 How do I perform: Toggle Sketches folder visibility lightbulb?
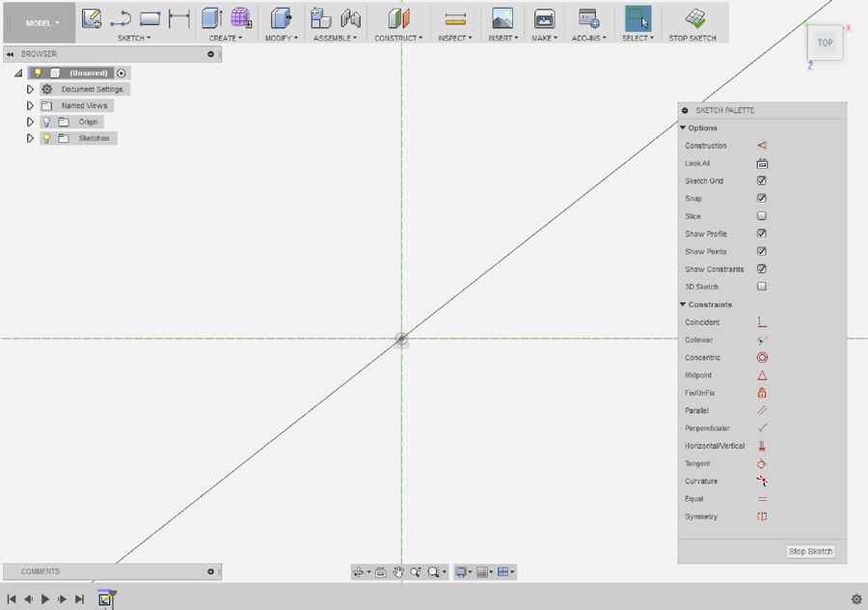pos(46,138)
